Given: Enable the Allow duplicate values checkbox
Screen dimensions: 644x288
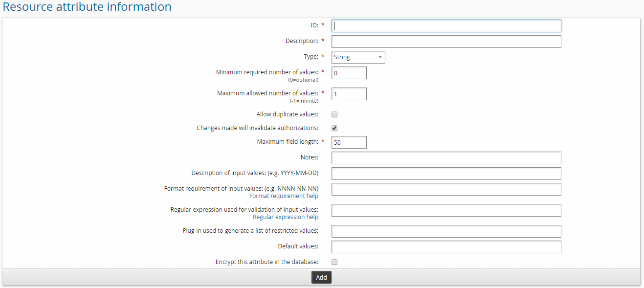Looking at the screenshot, I should [334, 114].
